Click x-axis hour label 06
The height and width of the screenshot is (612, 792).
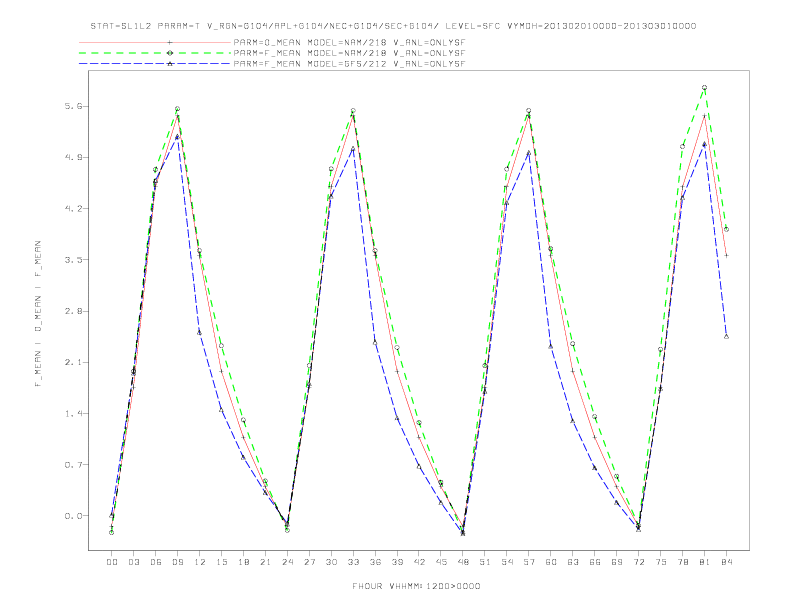(156, 562)
